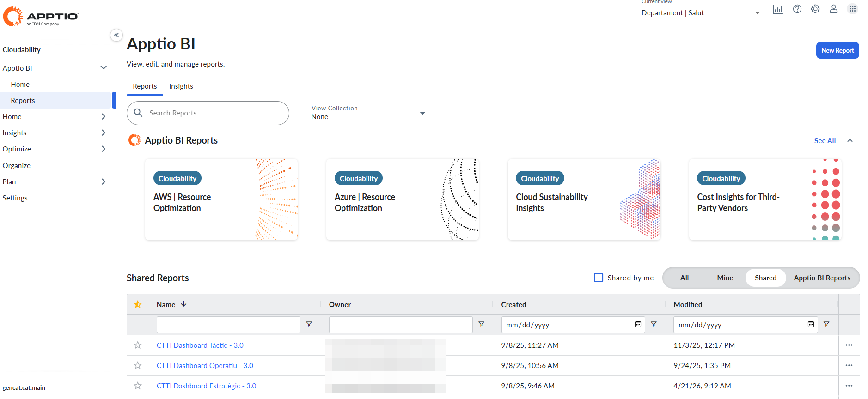Collapse the Apptio BI sidebar section

(x=104, y=68)
